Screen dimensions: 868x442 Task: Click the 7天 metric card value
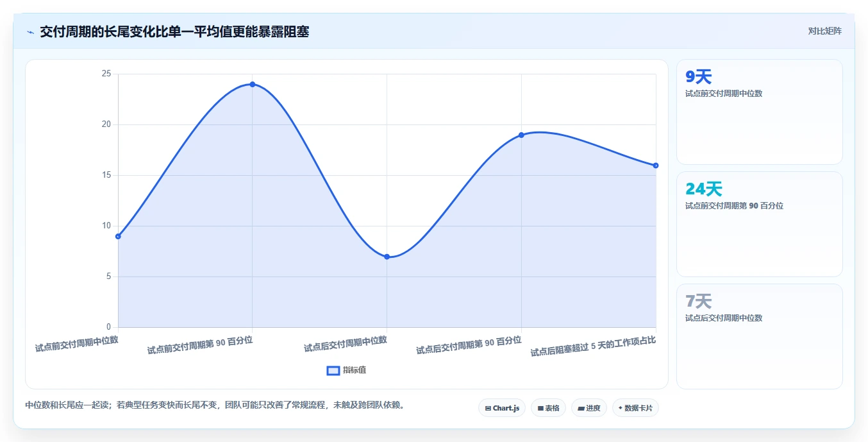pyautogui.click(x=699, y=302)
